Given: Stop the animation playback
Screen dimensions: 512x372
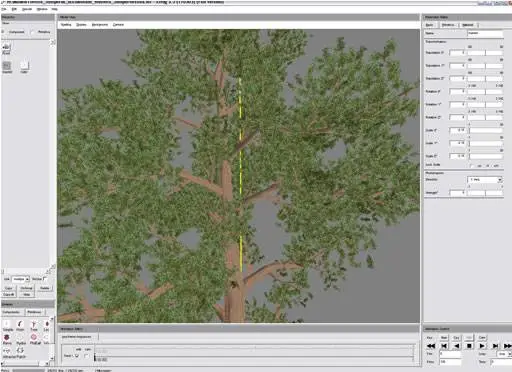Looking at the screenshot, I should tap(469, 346).
